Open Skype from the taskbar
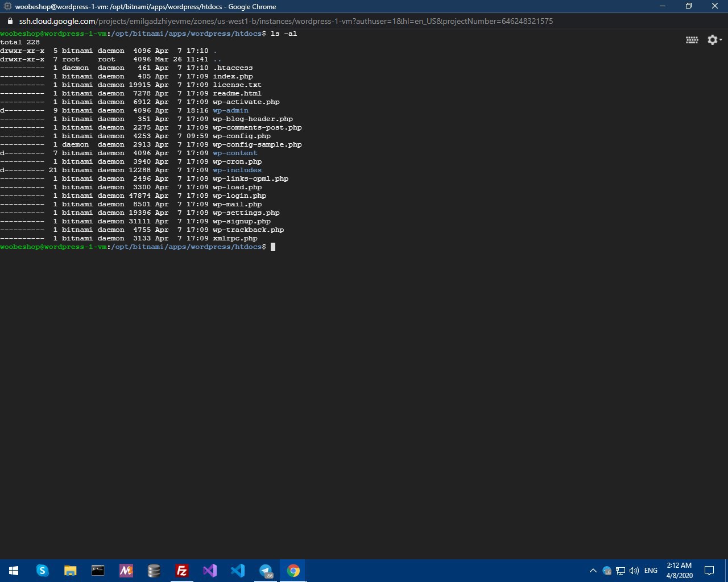The image size is (728, 582). [x=42, y=571]
